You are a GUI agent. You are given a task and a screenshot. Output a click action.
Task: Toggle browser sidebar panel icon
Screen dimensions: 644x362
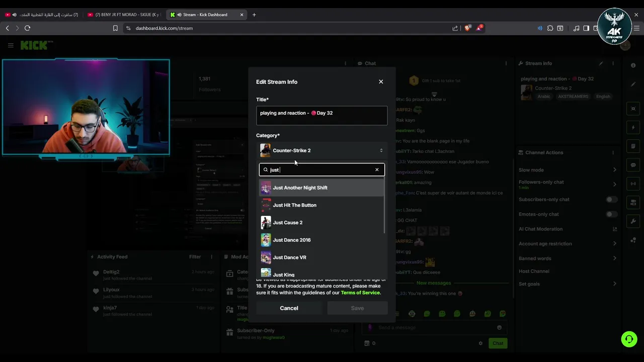click(586, 28)
